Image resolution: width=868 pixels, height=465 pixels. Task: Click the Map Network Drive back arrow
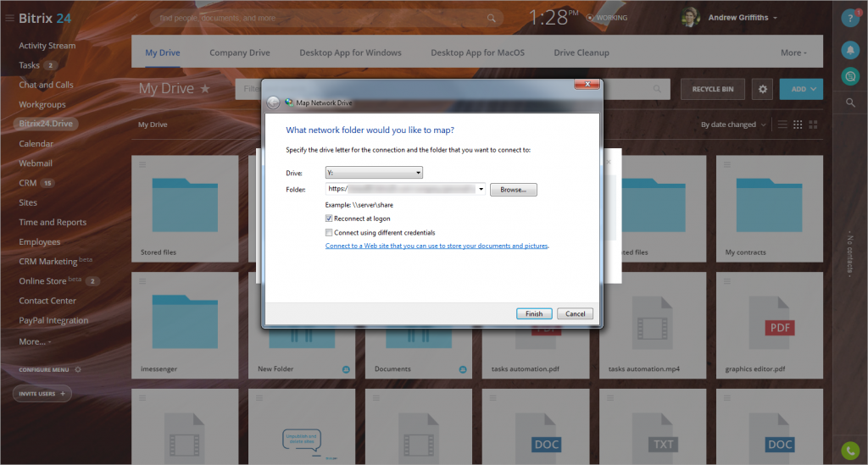click(273, 102)
